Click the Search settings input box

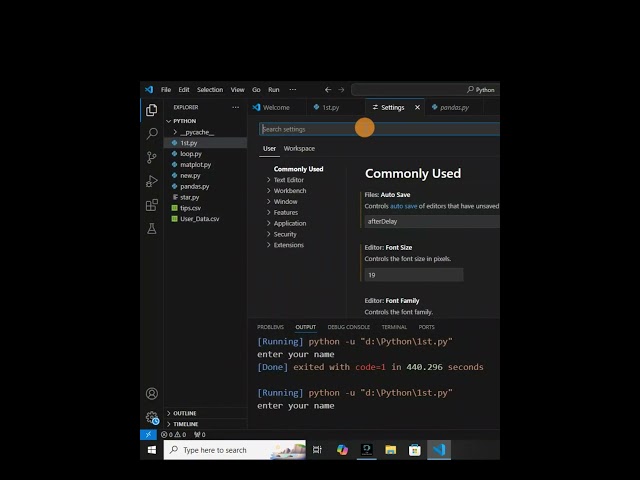379,129
